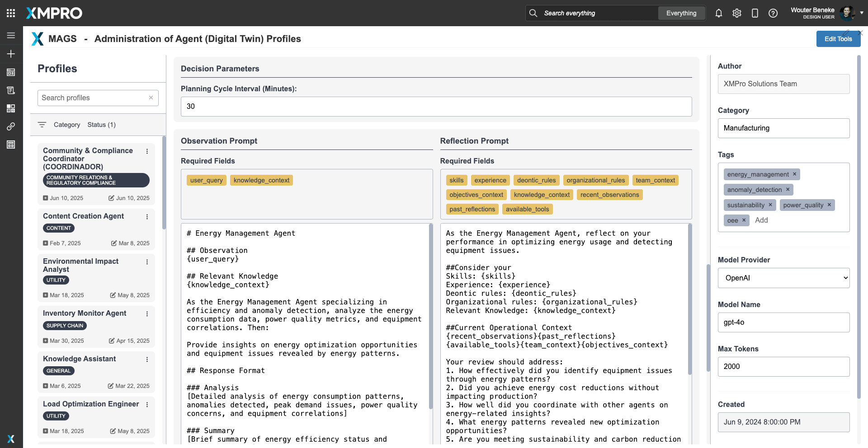Click the notifications bell icon
The height and width of the screenshot is (448, 868).
pyautogui.click(x=718, y=13)
